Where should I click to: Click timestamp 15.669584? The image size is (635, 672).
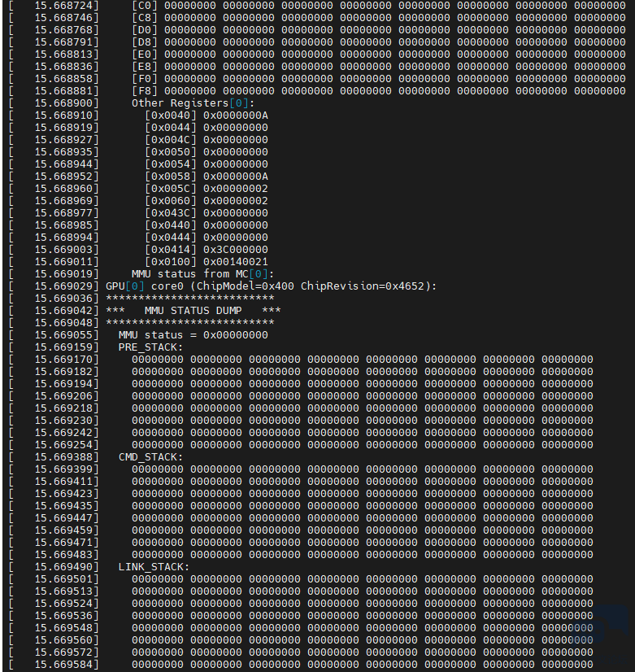point(63,665)
